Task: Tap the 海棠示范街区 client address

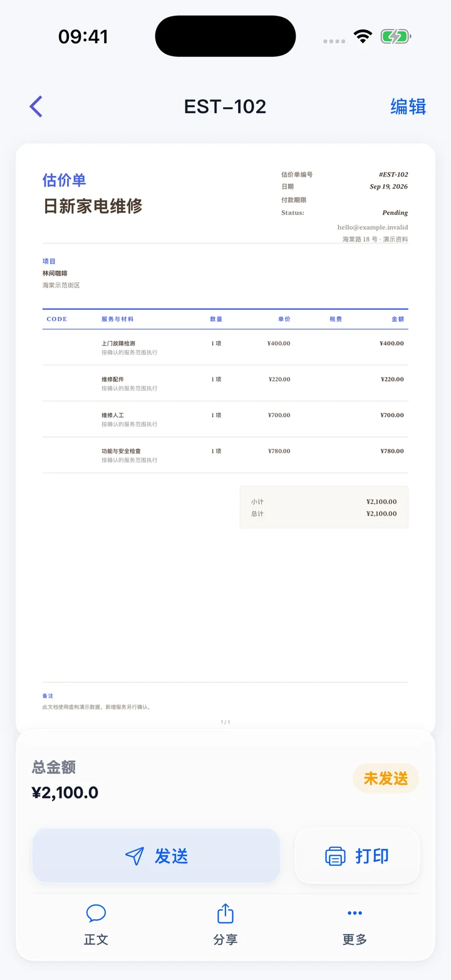Action: point(61,286)
